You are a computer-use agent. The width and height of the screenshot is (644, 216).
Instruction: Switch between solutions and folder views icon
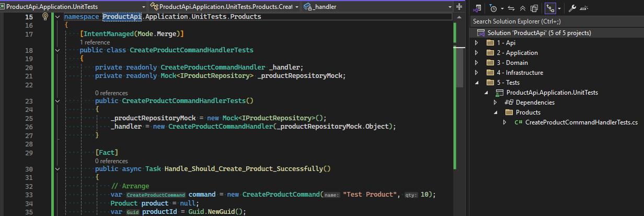(477, 8)
